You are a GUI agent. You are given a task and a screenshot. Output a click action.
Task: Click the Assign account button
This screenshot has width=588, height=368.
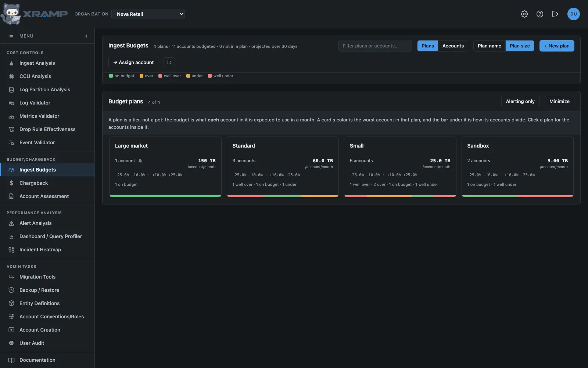pyautogui.click(x=133, y=63)
